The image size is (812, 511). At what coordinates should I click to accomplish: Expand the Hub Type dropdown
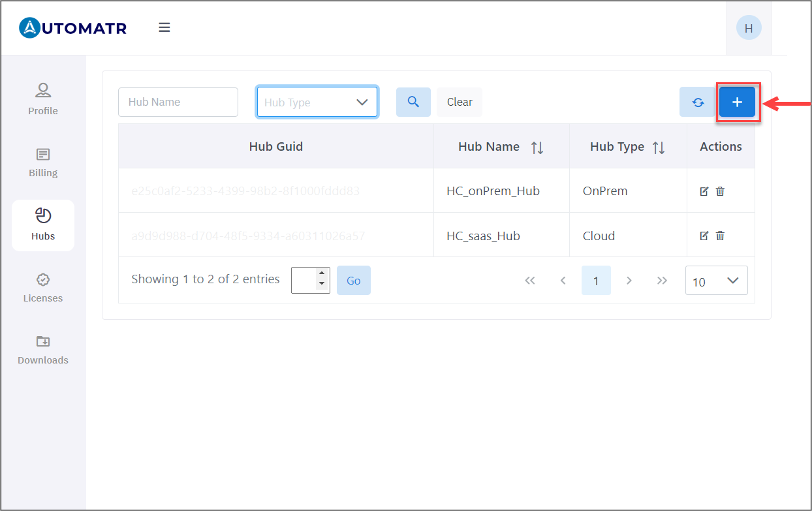point(317,102)
